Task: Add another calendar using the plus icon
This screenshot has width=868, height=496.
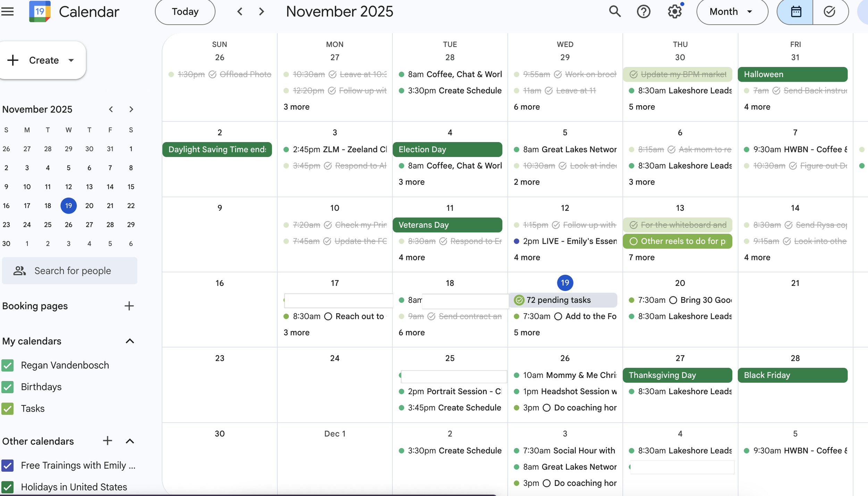Action: [x=108, y=441]
